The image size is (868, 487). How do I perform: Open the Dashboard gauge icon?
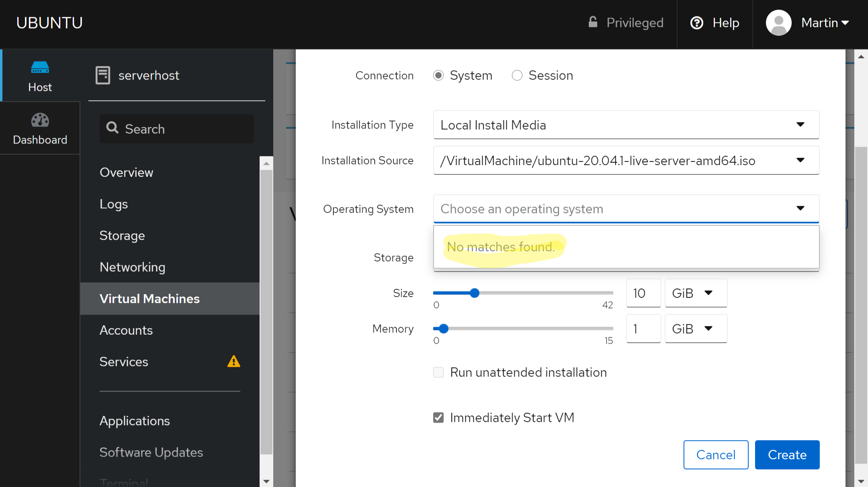coord(40,120)
